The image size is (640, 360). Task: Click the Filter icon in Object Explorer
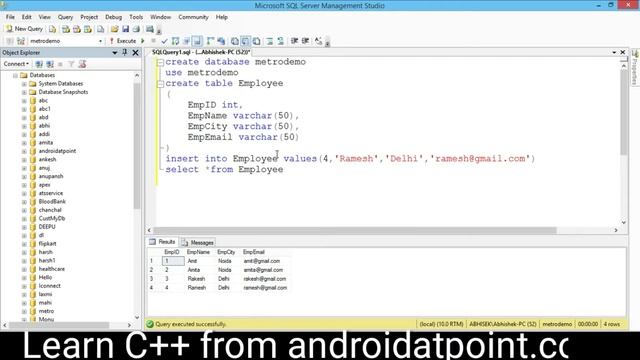71,64
